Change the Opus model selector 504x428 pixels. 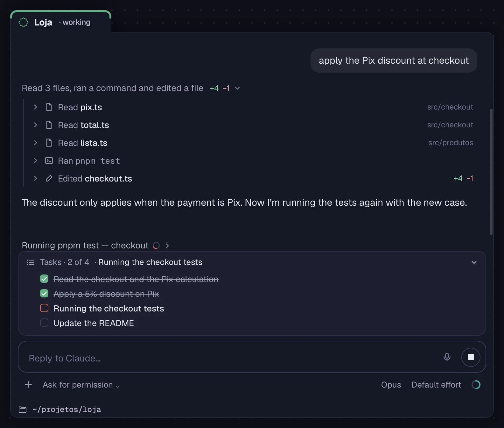tap(391, 385)
